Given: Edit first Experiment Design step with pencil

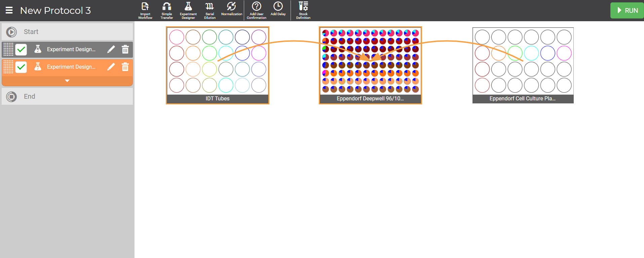Looking at the screenshot, I should [x=111, y=50].
